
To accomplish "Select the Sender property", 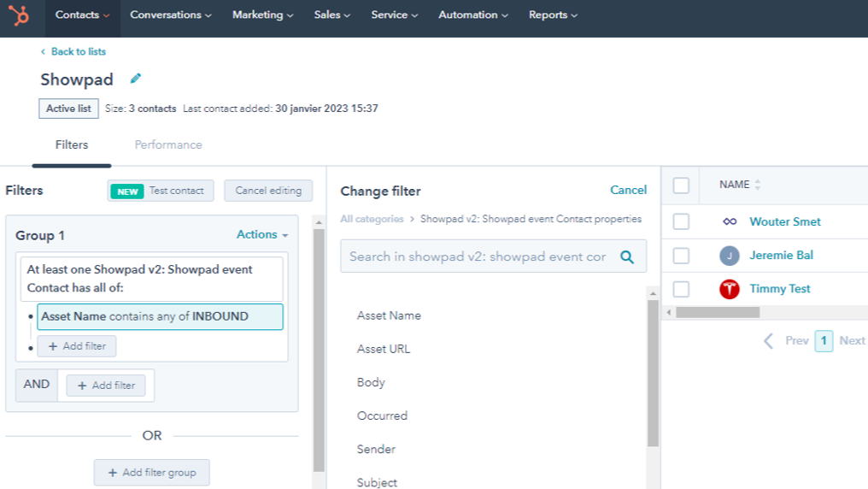I will (376, 449).
